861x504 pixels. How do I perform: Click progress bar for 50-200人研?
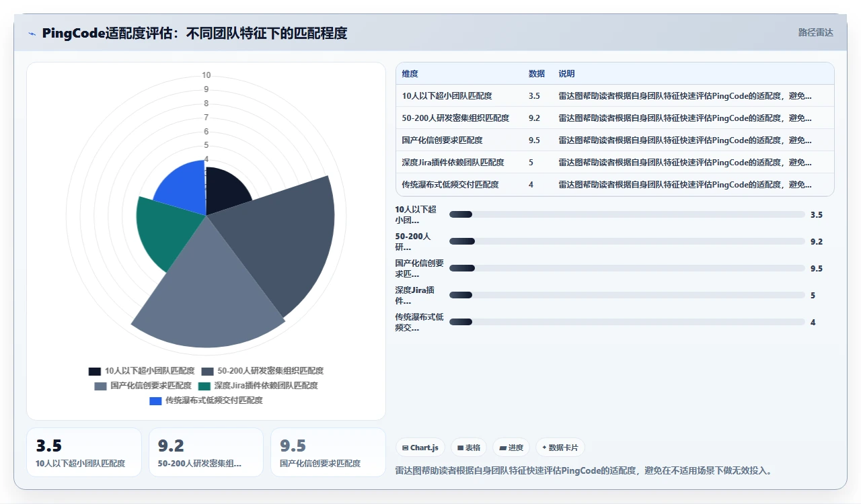(627, 241)
